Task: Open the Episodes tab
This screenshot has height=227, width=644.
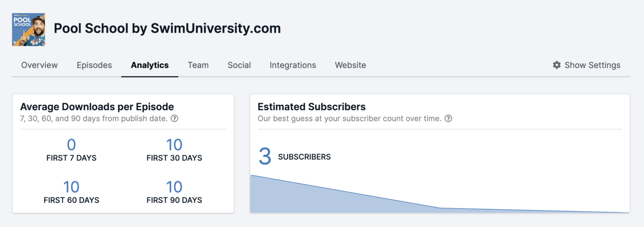Action: click(x=94, y=65)
